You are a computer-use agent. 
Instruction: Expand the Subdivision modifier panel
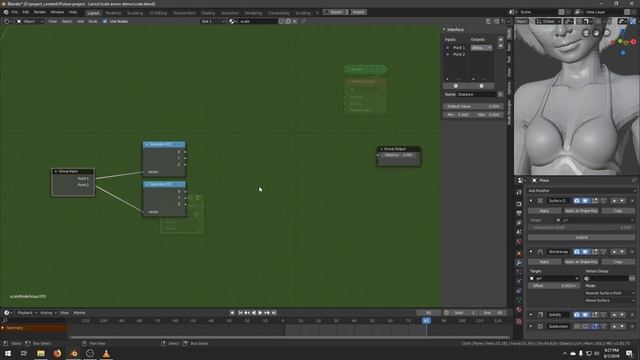click(x=531, y=326)
